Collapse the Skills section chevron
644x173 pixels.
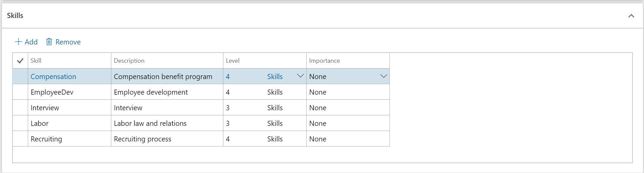(631, 16)
